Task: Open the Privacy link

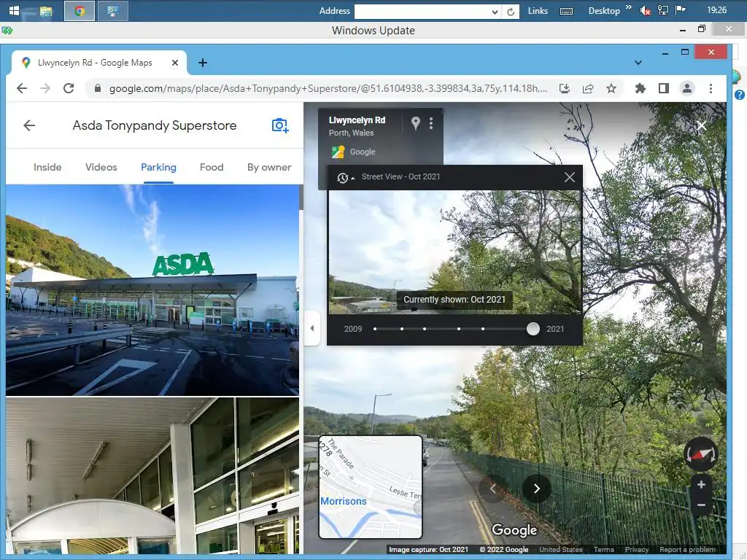Action: click(x=637, y=550)
